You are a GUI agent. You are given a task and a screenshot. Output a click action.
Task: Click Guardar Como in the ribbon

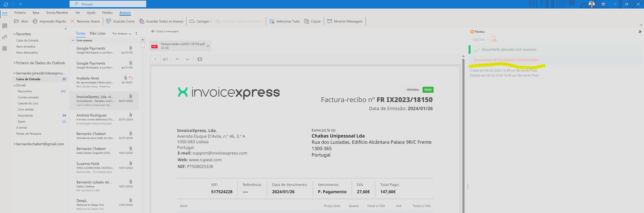tap(121, 21)
